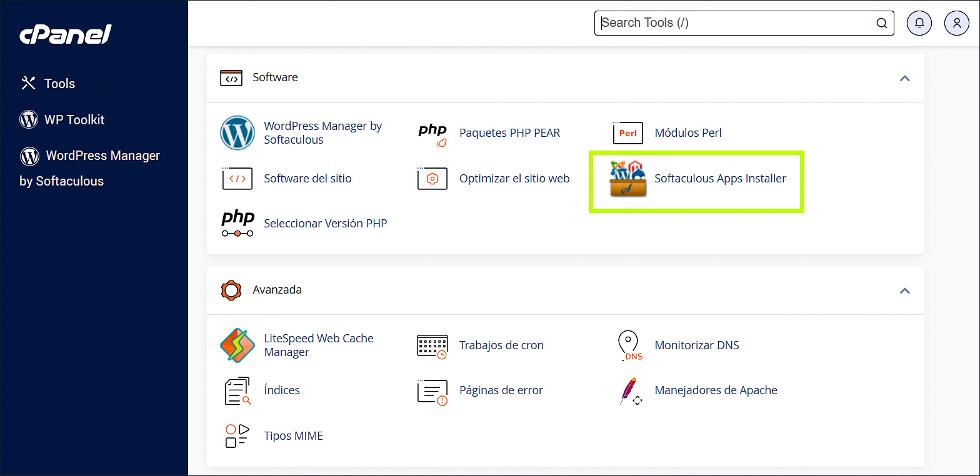The width and height of the screenshot is (980, 476).
Task: Click the WP Toolkit WordPress icon in sidebar
Action: tap(29, 120)
